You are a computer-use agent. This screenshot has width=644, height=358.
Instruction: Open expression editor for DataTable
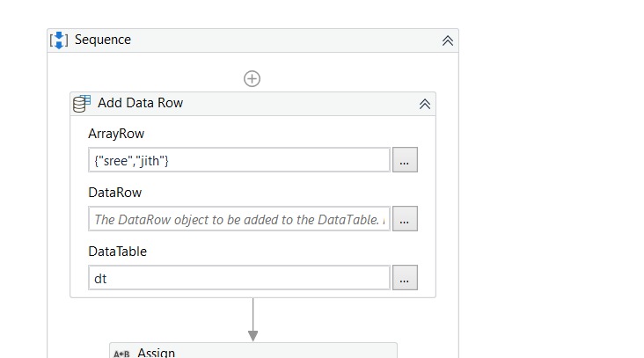405,278
